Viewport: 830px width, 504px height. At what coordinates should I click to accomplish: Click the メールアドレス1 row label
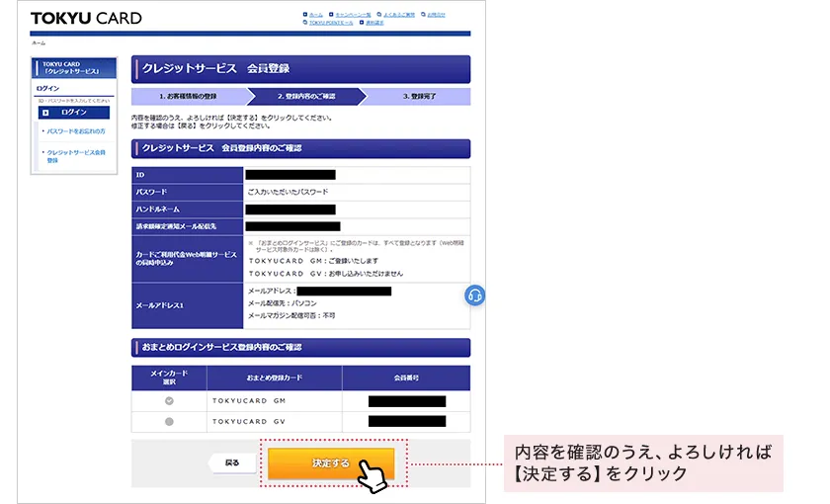coord(188,305)
